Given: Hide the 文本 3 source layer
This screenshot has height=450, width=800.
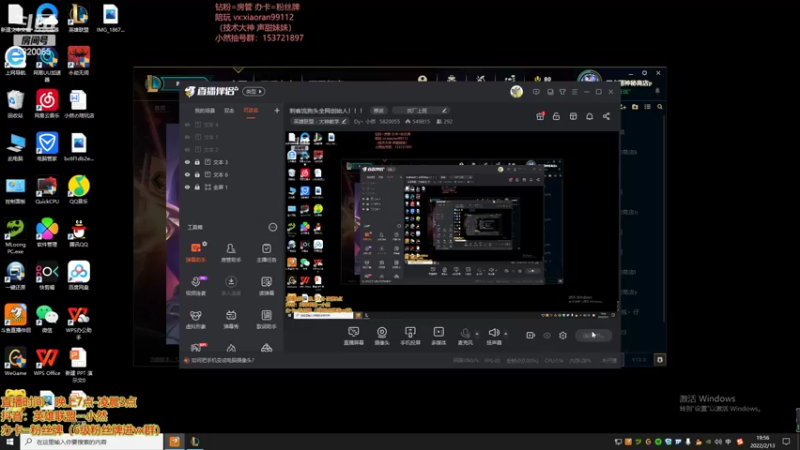Looking at the screenshot, I should coord(187,162).
